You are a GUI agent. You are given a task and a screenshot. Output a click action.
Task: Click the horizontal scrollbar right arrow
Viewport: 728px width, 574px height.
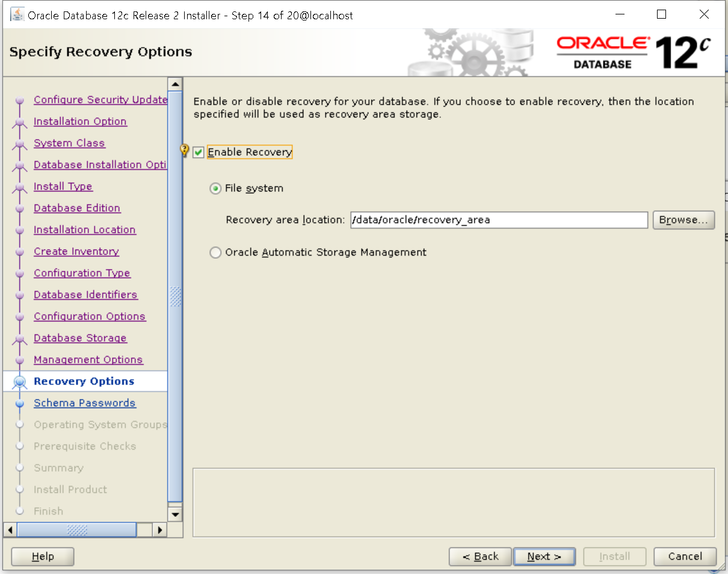point(159,530)
